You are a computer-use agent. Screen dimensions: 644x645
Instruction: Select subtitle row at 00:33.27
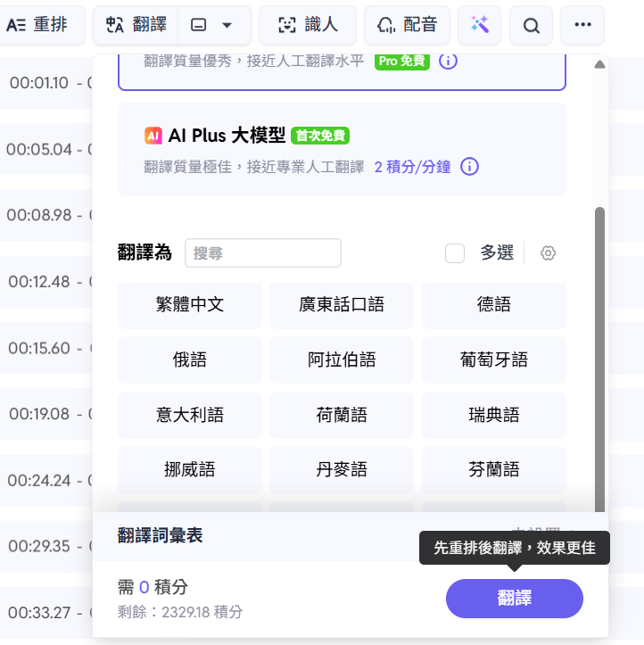coord(46,613)
